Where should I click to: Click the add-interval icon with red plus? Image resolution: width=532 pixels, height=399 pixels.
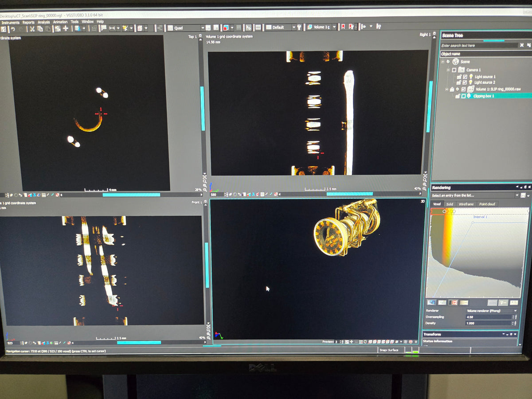coord(453,302)
